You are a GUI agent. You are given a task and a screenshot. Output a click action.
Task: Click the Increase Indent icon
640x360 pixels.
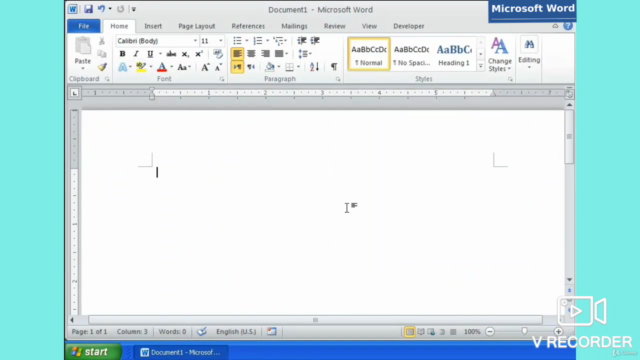(315, 40)
